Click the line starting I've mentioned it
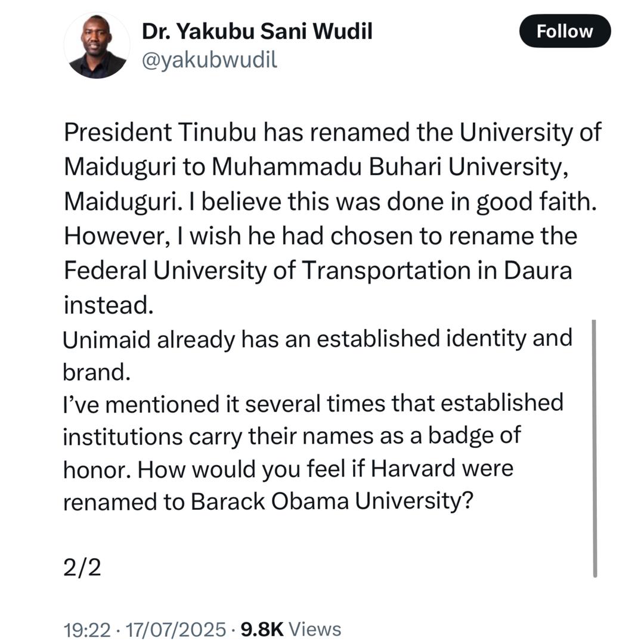This screenshot has height=644, width=644. coord(313,403)
